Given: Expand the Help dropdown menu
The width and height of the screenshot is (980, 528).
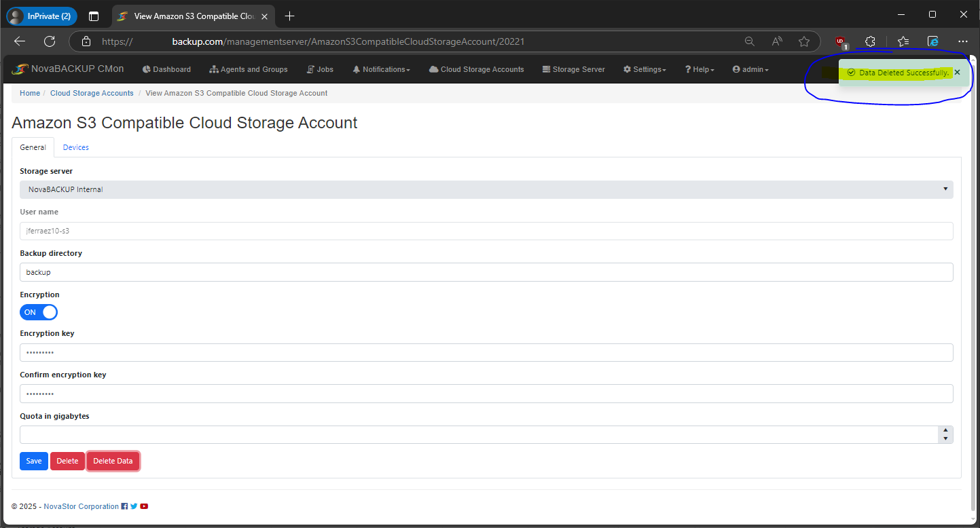Looking at the screenshot, I should tap(700, 69).
